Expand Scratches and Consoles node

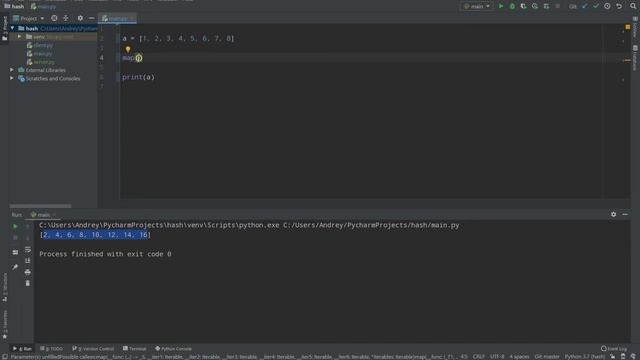pos(12,78)
